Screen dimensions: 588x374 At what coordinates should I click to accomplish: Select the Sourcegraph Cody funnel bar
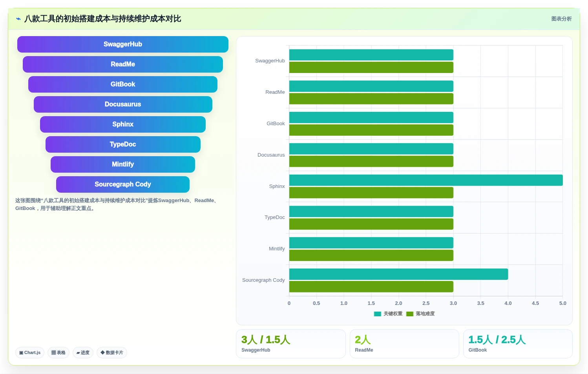tap(123, 184)
